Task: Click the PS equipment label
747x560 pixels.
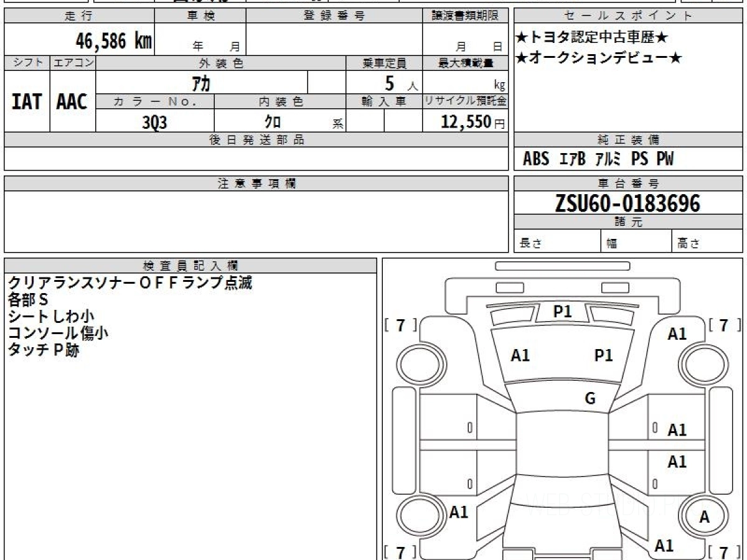Action: 639,160
